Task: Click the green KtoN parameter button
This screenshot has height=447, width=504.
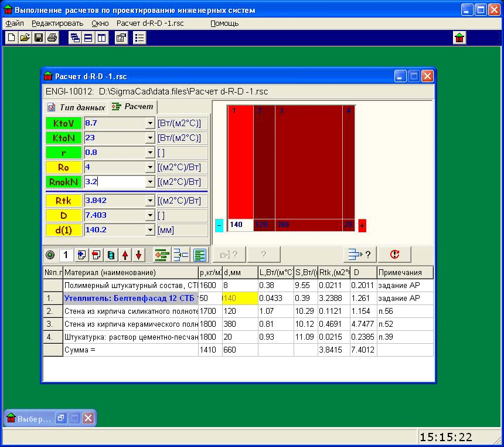Action: point(63,138)
